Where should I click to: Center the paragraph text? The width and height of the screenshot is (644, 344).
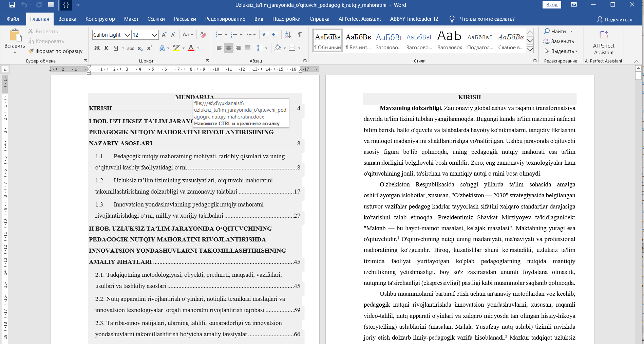pos(229,48)
